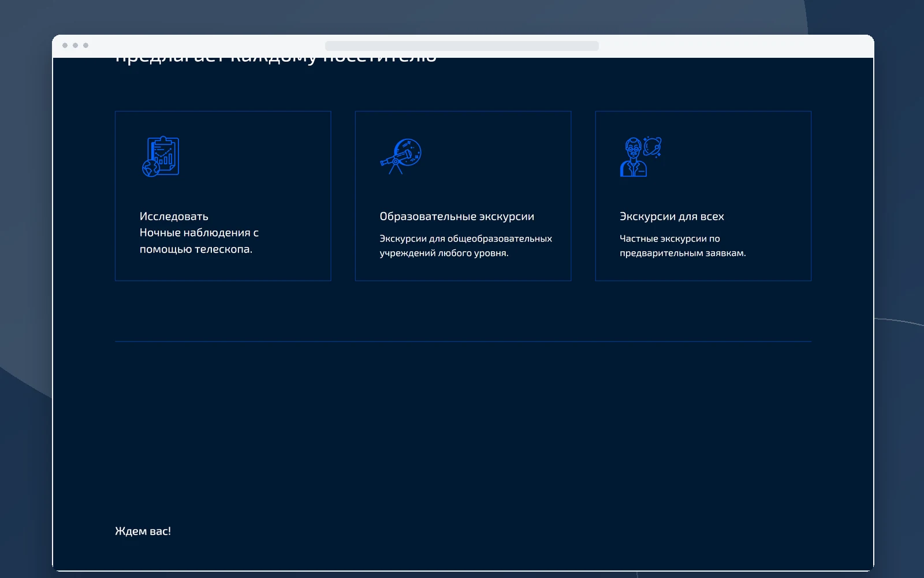Click the browser address bar
Image resolution: width=924 pixels, height=578 pixels.
click(x=462, y=46)
